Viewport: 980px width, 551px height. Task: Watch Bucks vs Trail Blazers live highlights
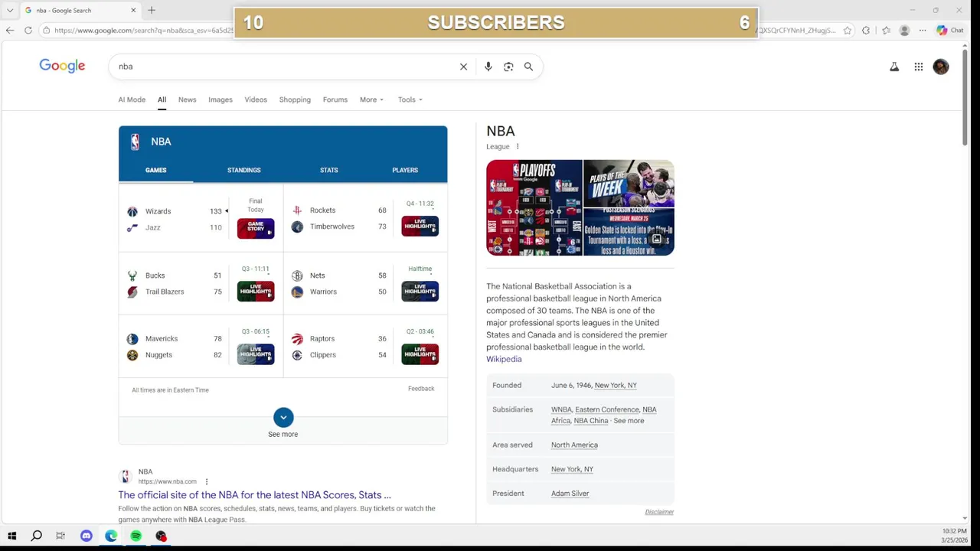[256, 292]
